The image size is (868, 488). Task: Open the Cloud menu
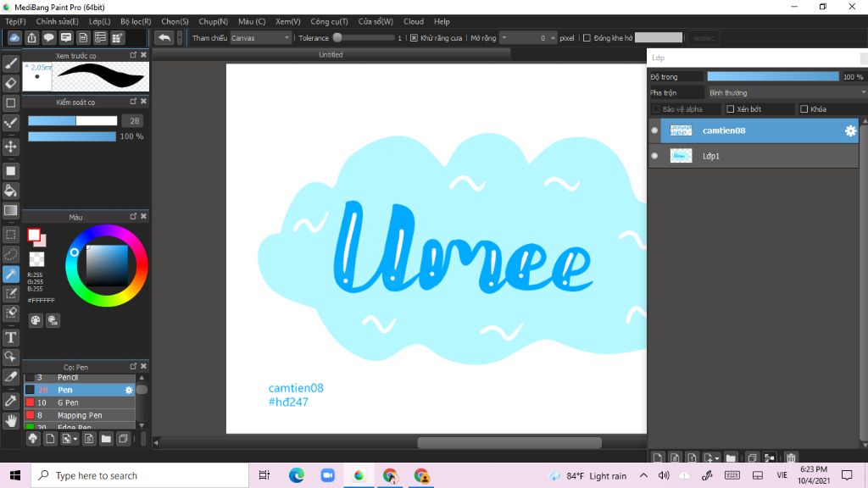414,21
